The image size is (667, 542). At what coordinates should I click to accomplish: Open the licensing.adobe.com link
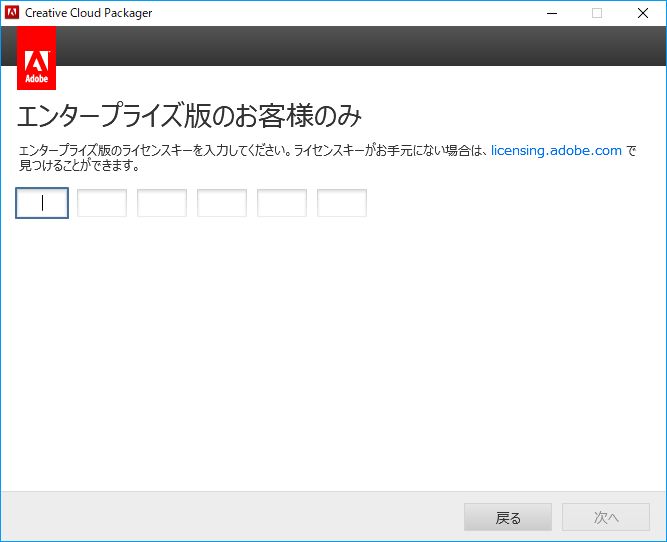coord(556,151)
